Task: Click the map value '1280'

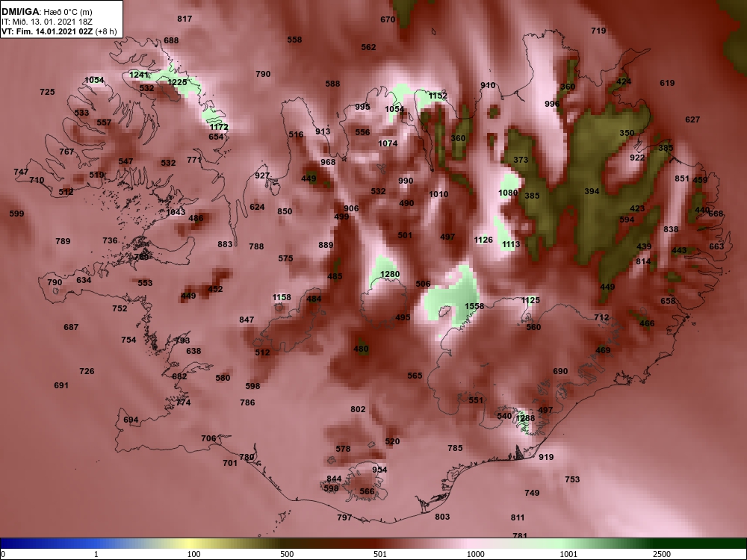Action: (390, 274)
